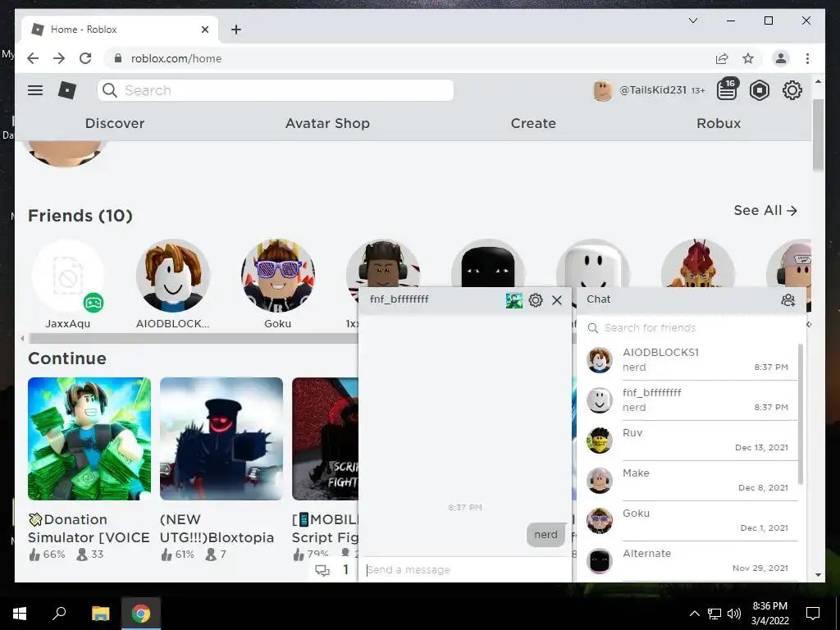Go to the Avatar Shop tab

pyautogui.click(x=327, y=123)
